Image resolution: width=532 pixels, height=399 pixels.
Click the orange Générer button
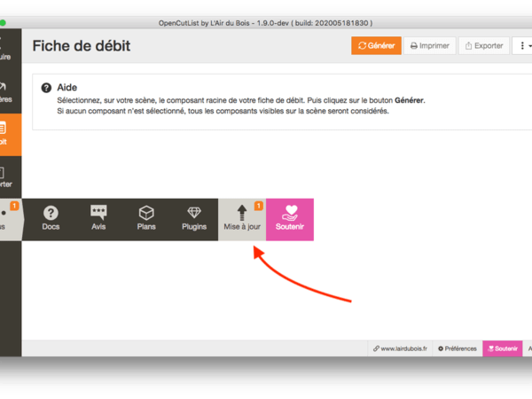click(376, 45)
